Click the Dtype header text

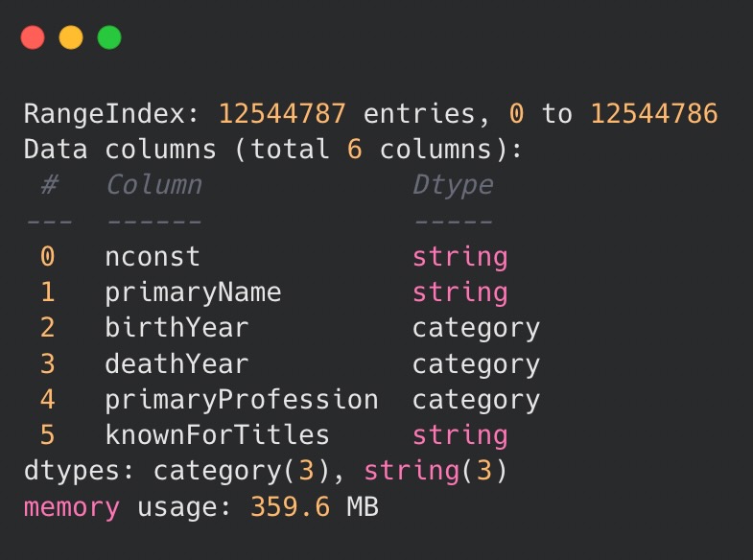pyautogui.click(x=454, y=185)
